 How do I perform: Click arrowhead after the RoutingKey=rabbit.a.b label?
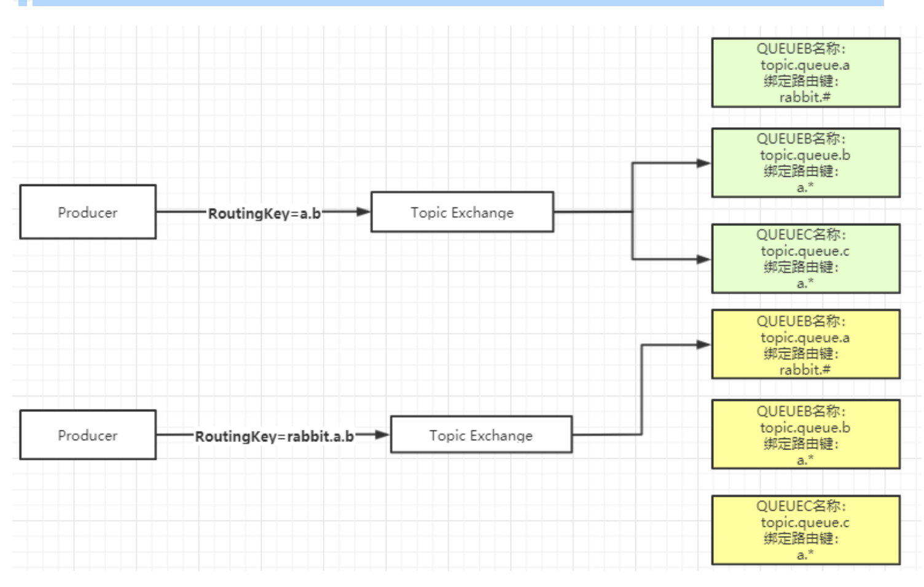(x=382, y=435)
